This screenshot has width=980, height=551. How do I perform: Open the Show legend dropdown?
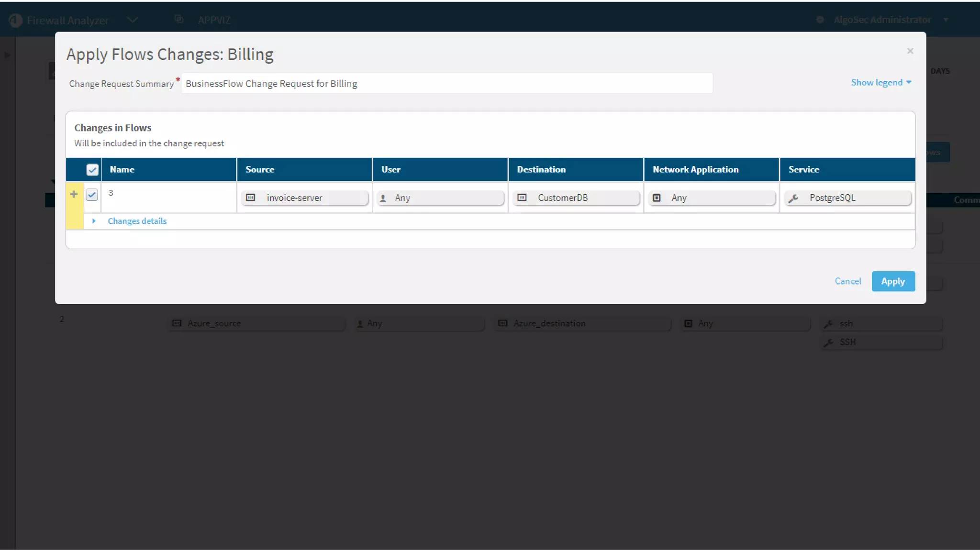(x=881, y=82)
